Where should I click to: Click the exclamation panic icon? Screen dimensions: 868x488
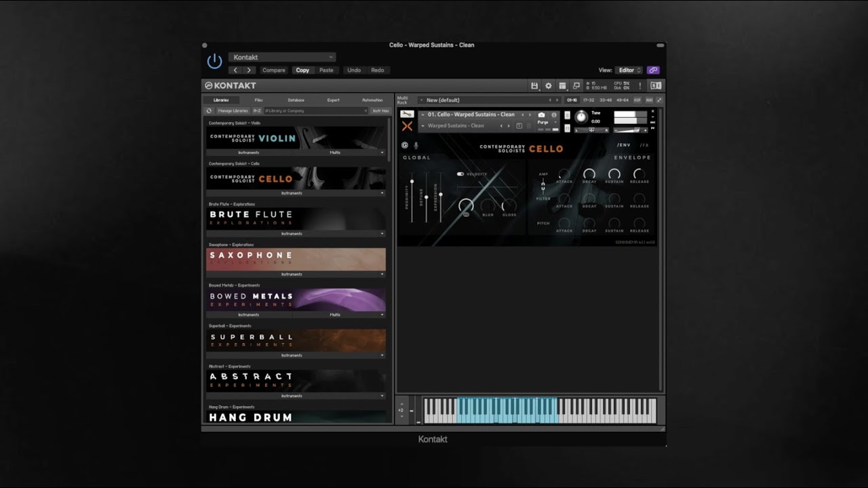[x=639, y=85]
